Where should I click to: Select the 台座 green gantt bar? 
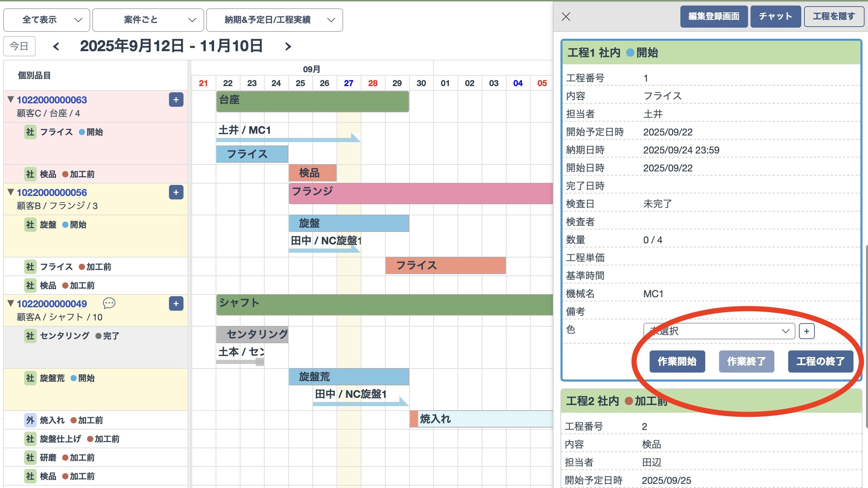click(312, 102)
